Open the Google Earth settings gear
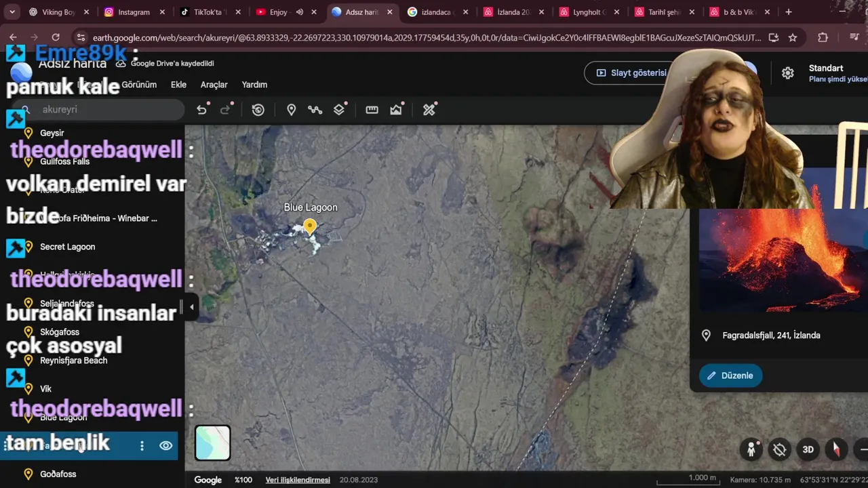The height and width of the screenshot is (488, 868). pyautogui.click(x=787, y=73)
